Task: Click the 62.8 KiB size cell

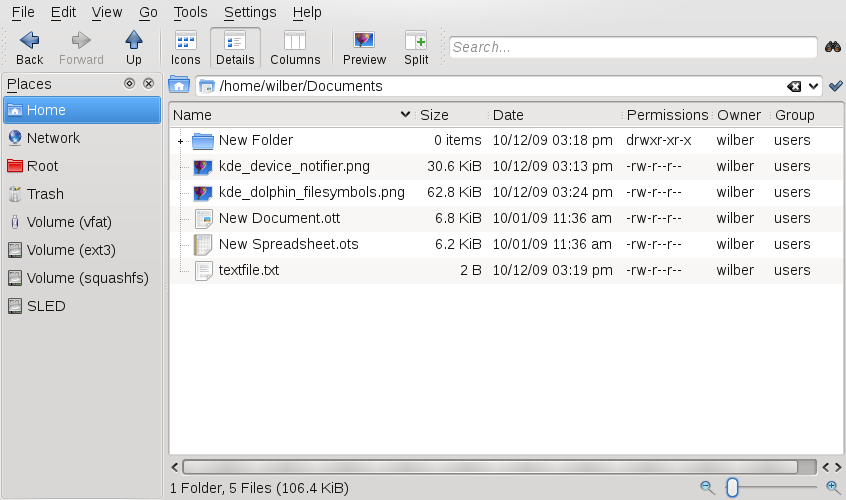Action: pos(454,193)
